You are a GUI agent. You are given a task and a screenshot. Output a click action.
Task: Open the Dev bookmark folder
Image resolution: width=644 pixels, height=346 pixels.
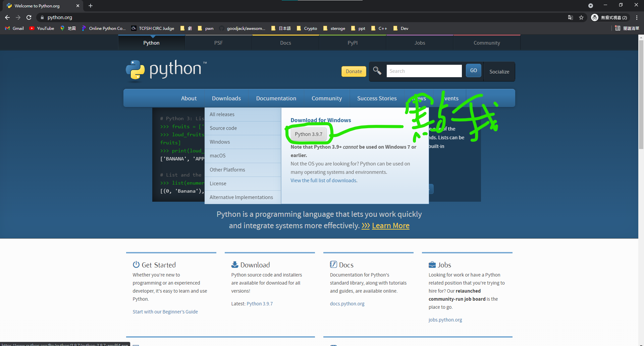[x=401, y=29]
